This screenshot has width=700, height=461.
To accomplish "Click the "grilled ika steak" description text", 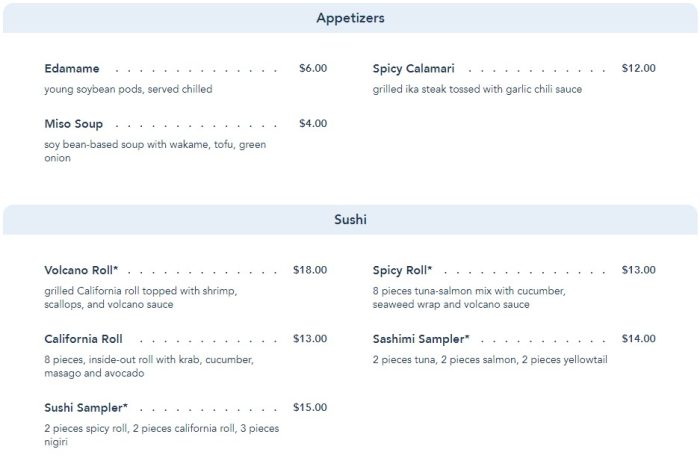I will pos(477,89).
